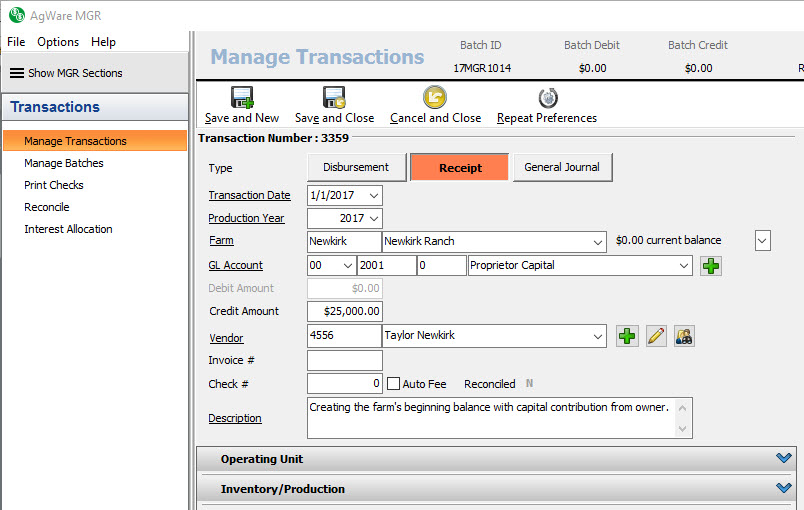
Task: Add new GL Account with green plus
Action: 711,266
